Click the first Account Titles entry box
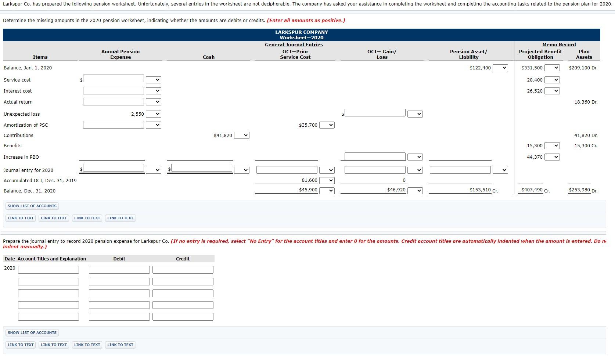615x364 pixels. (x=48, y=269)
